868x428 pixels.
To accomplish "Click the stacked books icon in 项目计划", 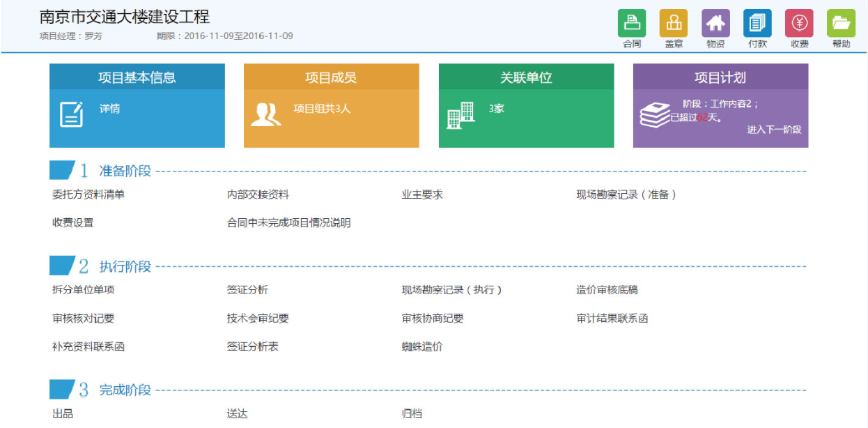I will click(655, 115).
